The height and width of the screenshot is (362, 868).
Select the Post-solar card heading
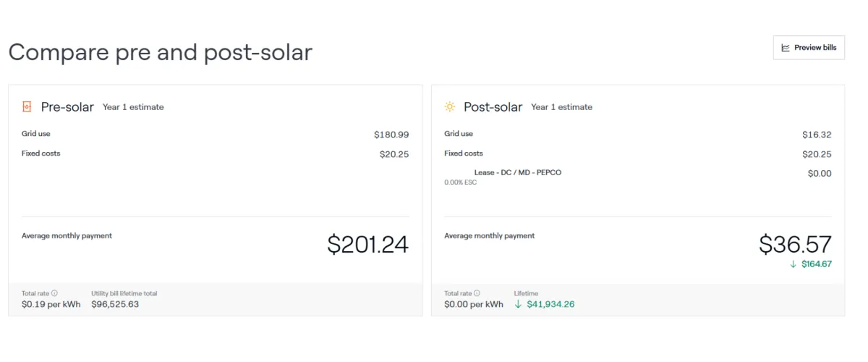pos(493,107)
